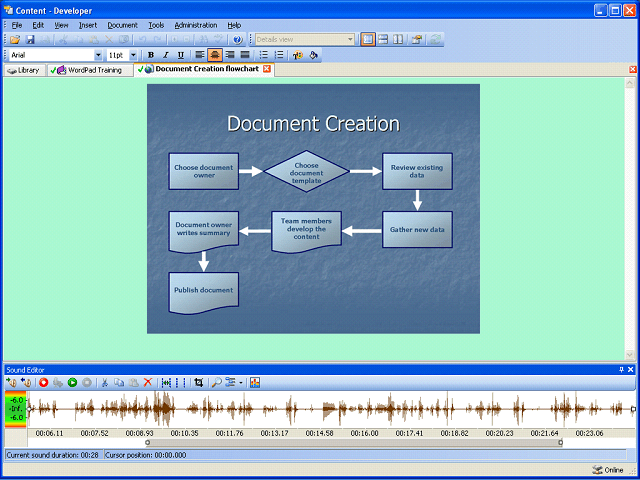Open the Insert menu
The image size is (640, 480).
pyautogui.click(x=88, y=25)
